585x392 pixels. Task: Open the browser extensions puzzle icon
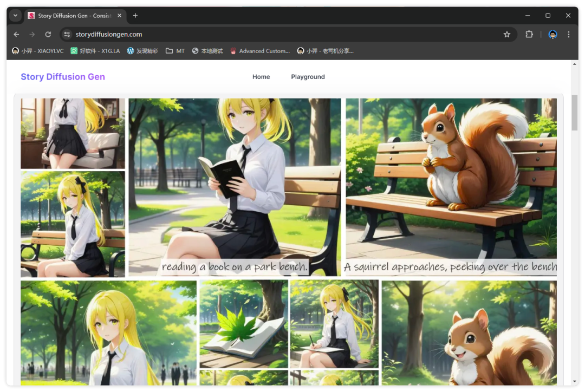point(529,34)
